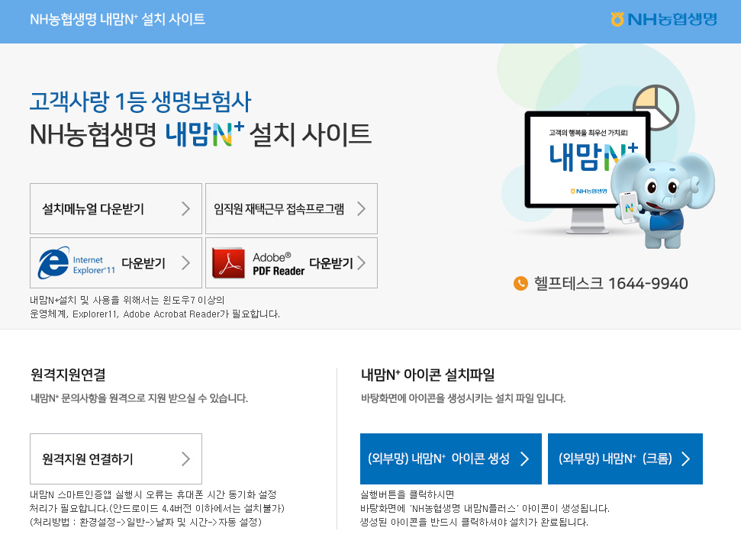Click the 실행버튼을 클릭하시면 instruction text

(485, 508)
